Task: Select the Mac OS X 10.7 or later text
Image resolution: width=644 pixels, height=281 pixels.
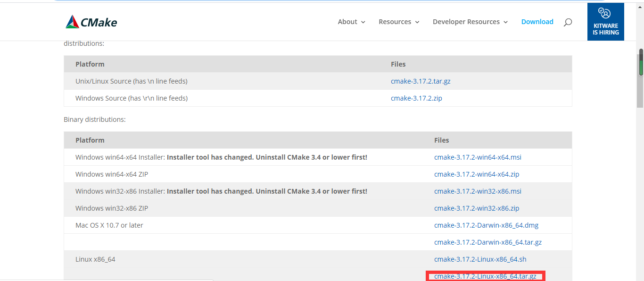Action: 109,225
